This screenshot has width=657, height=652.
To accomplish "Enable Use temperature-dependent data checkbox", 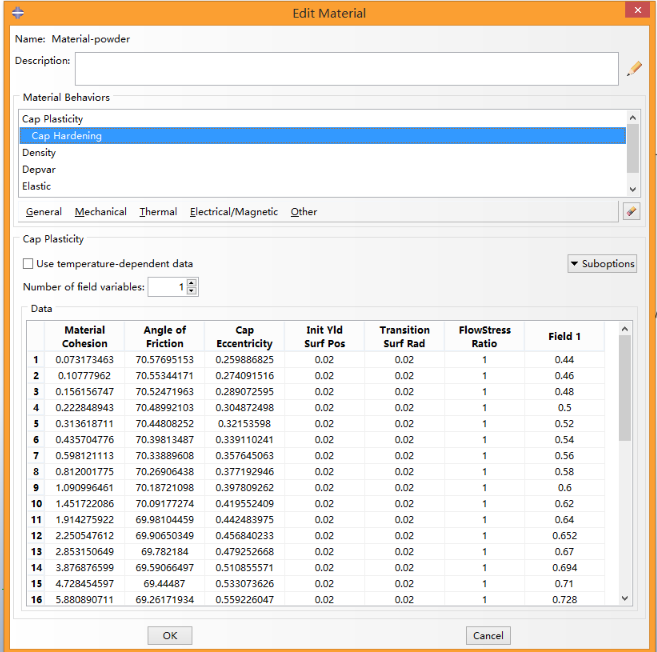I will point(28,264).
